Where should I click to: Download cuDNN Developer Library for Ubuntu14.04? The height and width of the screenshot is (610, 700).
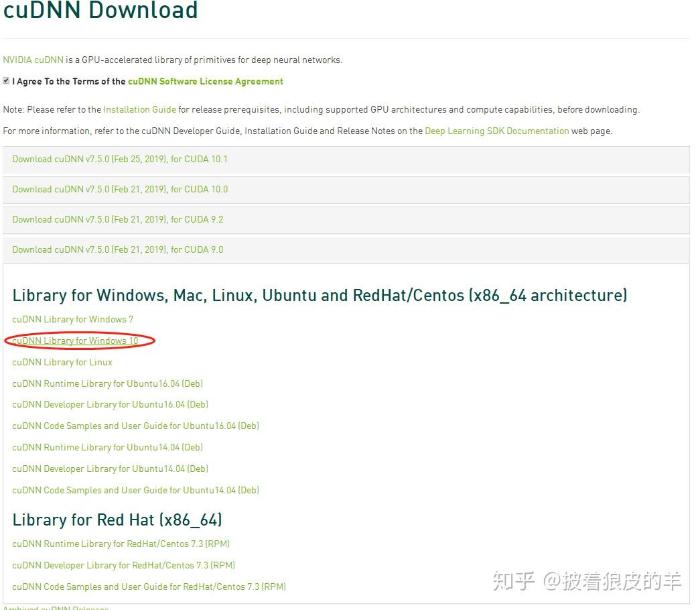110,469
